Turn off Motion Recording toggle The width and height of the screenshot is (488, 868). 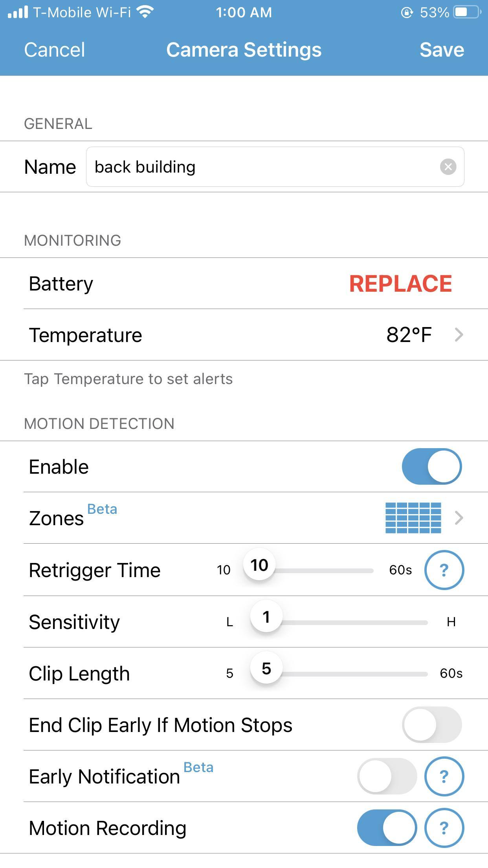[x=387, y=828]
